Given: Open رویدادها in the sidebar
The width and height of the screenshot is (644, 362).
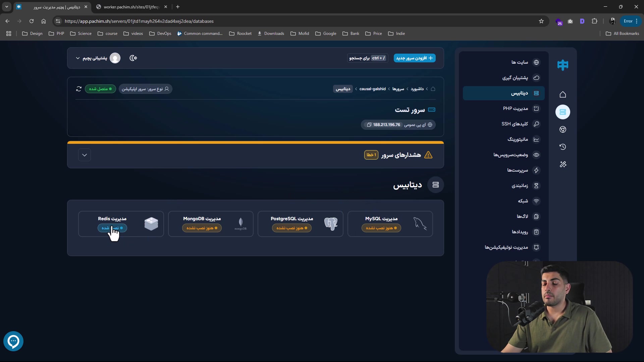Looking at the screenshot, I should (503, 232).
